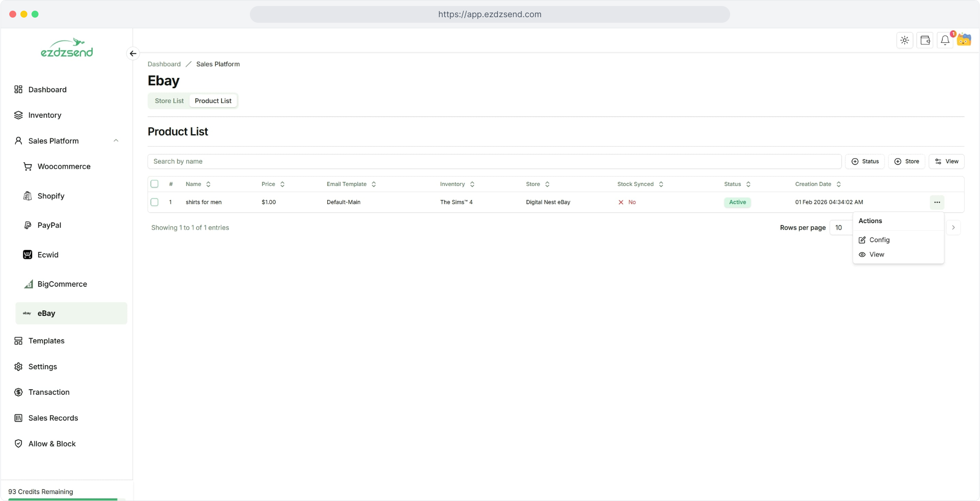Open PayPal sales platform
This screenshot has width=980, height=501.
pos(49,225)
